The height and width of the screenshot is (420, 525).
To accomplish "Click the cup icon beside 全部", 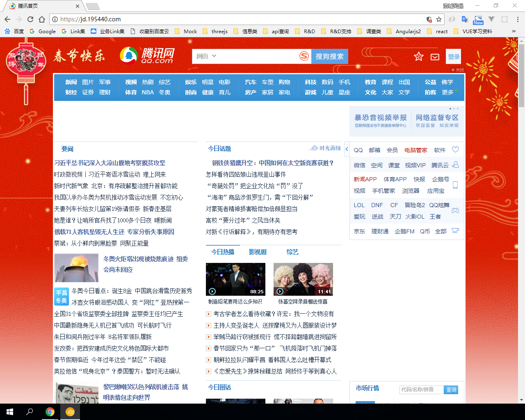I will [x=455, y=231].
